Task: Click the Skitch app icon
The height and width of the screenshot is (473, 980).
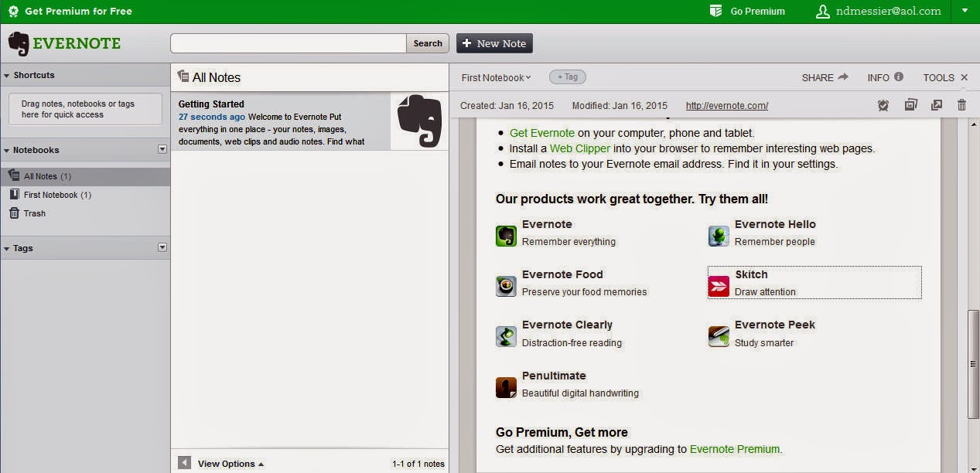Action: 719,286
